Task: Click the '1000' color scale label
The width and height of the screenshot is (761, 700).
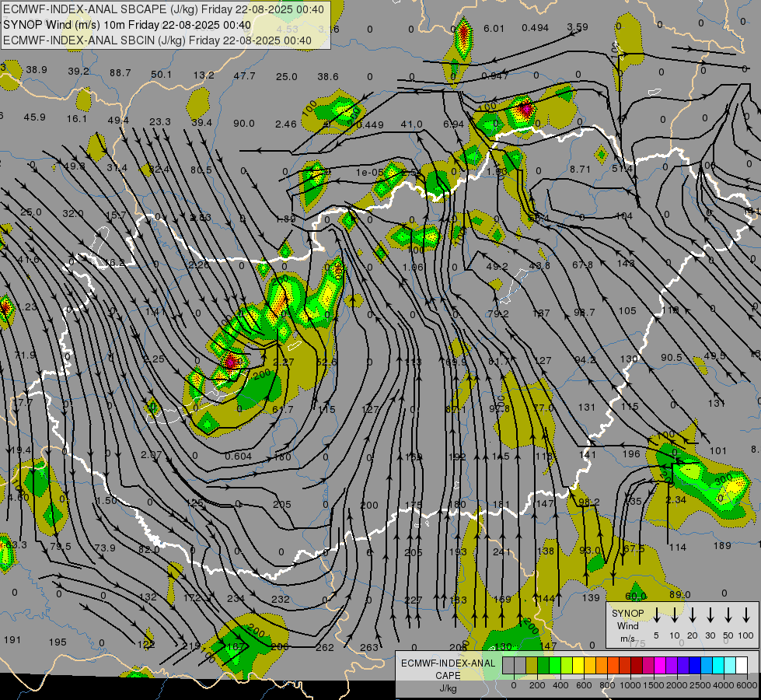Action: pos(630,685)
